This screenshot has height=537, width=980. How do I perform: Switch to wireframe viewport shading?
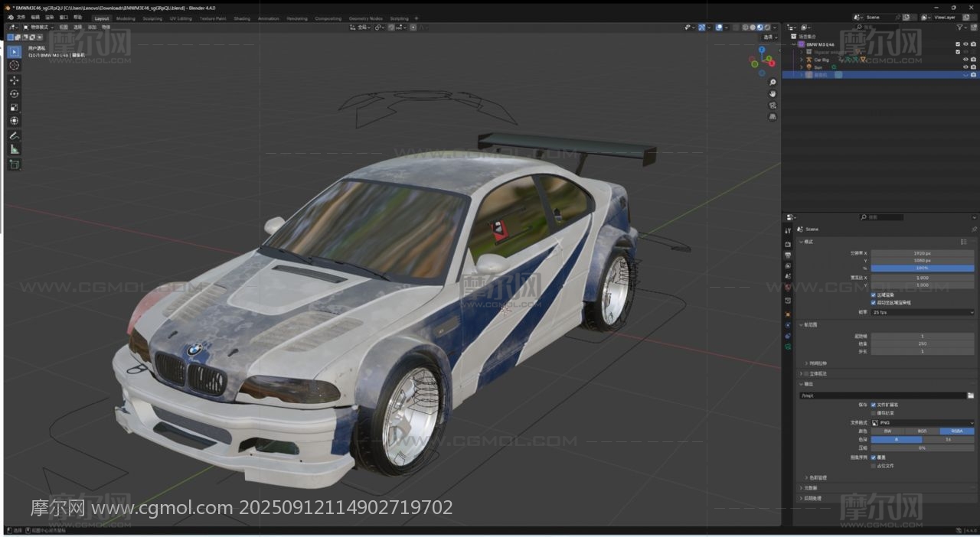coord(745,28)
